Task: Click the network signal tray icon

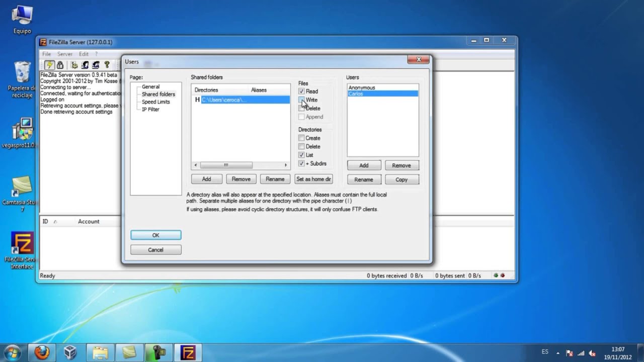Action: pos(581,353)
